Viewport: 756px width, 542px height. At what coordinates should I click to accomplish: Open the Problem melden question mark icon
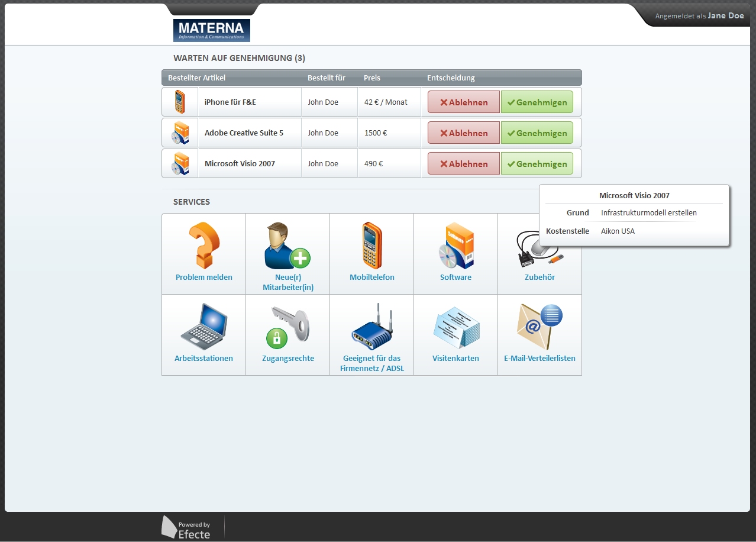[204, 245]
